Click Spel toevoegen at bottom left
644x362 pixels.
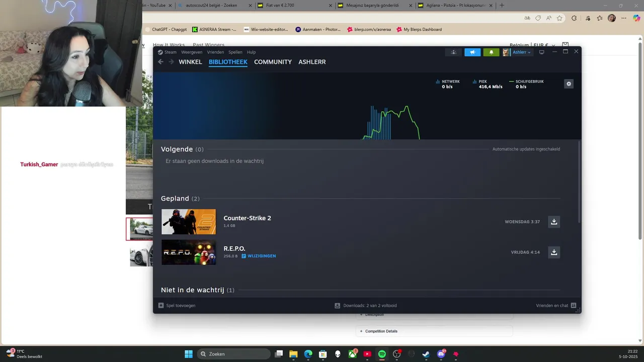(x=177, y=306)
